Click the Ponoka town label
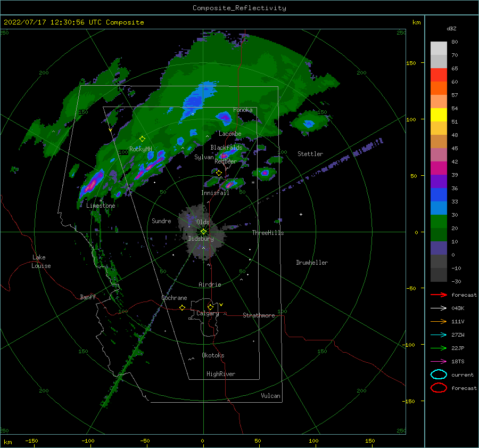 click(x=243, y=110)
